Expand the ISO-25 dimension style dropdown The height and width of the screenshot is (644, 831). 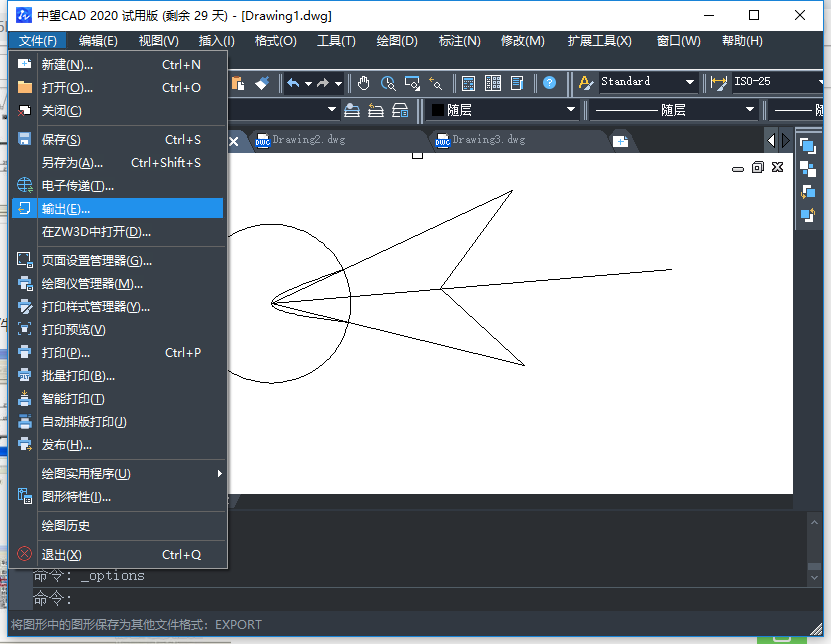pos(778,82)
